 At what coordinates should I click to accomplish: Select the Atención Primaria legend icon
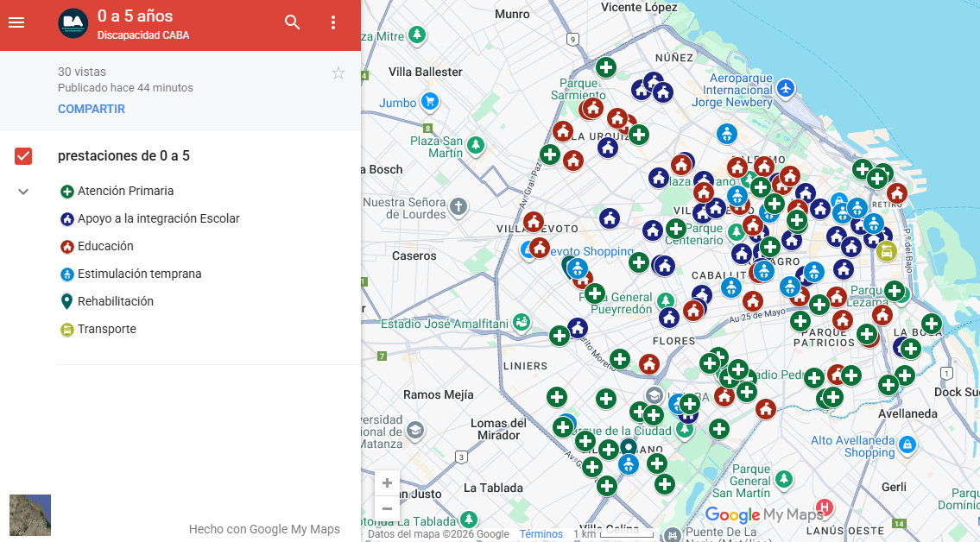point(67,191)
